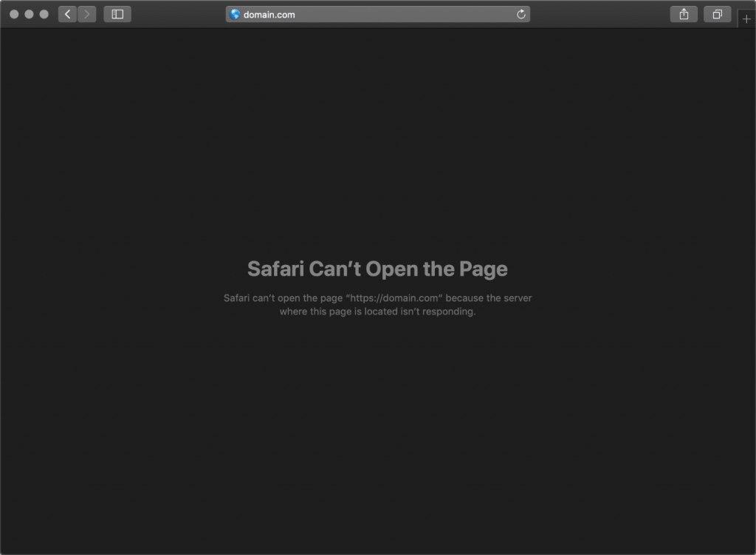Image resolution: width=756 pixels, height=555 pixels.
Task: Open the sharing options menu
Action: pyautogui.click(x=683, y=13)
